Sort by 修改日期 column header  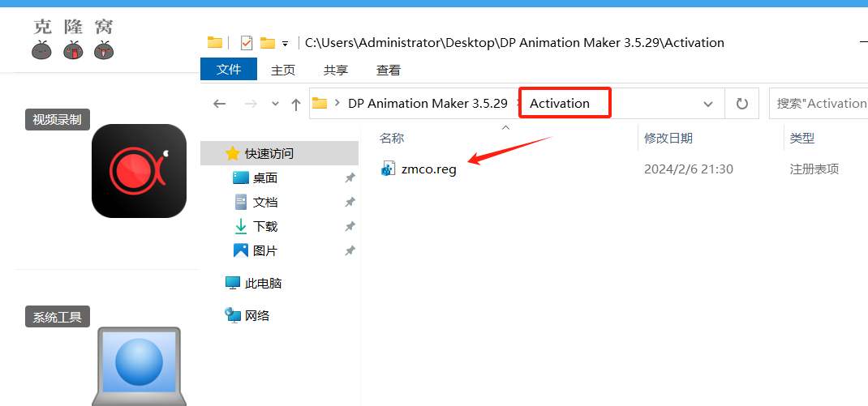(668, 139)
